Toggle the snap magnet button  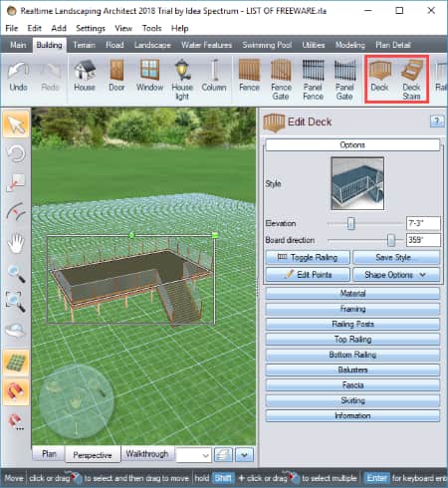click(x=16, y=392)
